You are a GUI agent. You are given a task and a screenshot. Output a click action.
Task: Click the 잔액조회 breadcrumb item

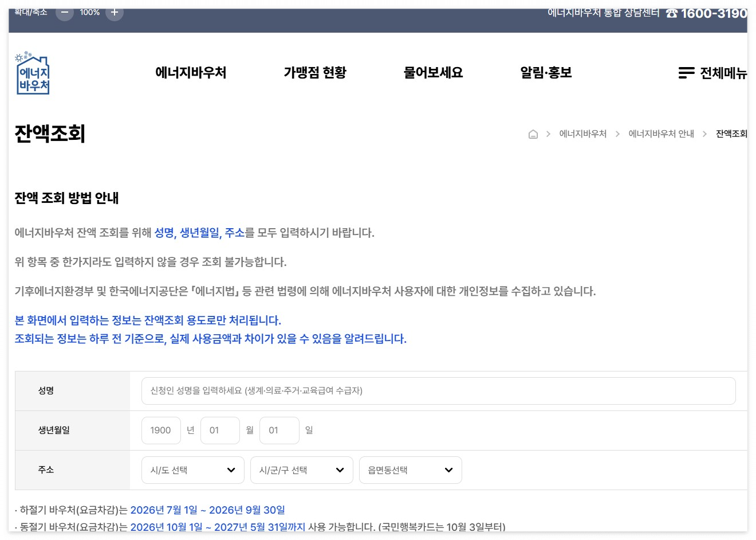pos(731,134)
